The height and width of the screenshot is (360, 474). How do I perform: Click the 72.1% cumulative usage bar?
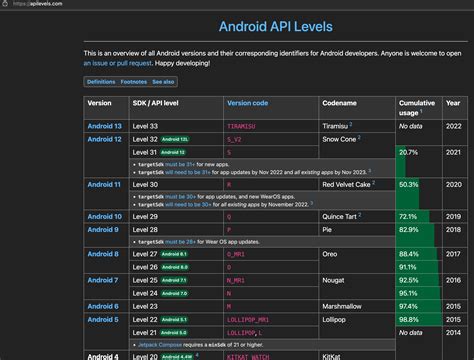413,217
